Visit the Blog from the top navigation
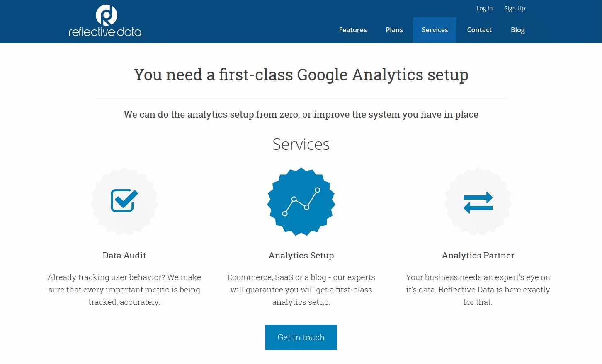Viewport: 602px width, 364px height. tap(518, 30)
